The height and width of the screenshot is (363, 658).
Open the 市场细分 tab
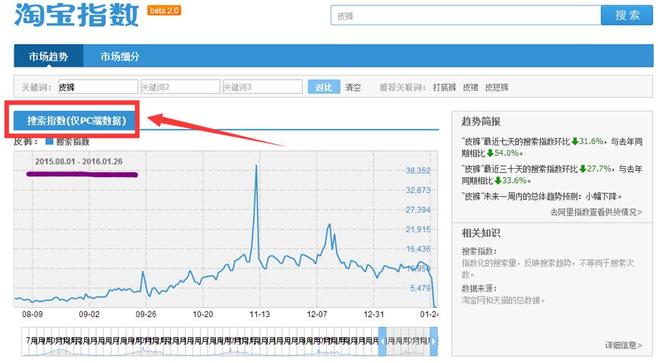coord(120,56)
